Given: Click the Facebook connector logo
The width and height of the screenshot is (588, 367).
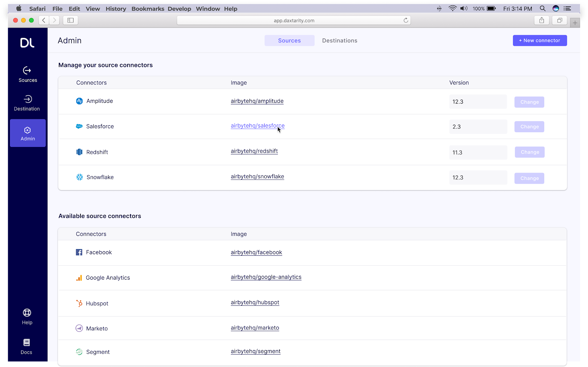Looking at the screenshot, I should 79,252.
